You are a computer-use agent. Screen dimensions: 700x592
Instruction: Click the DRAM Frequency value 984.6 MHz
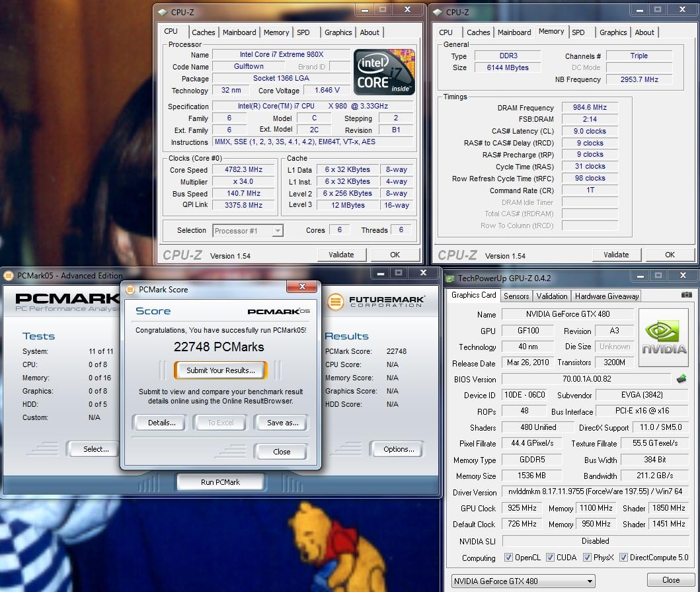click(590, 107)
